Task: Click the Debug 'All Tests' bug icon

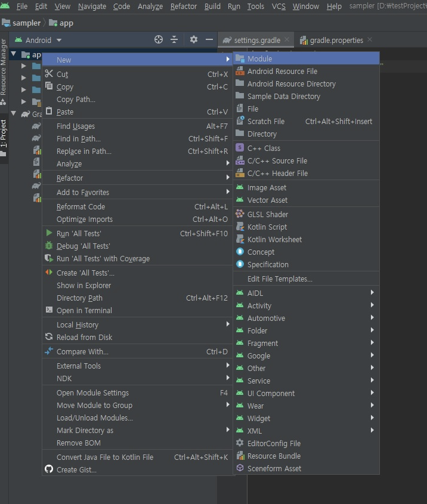Action: (x=49, y=246)
